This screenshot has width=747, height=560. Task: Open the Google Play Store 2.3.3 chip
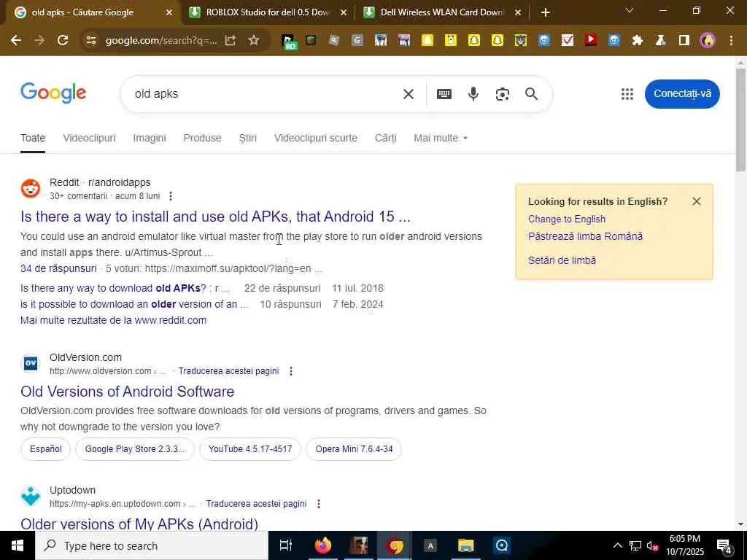(x=135, y=449)
